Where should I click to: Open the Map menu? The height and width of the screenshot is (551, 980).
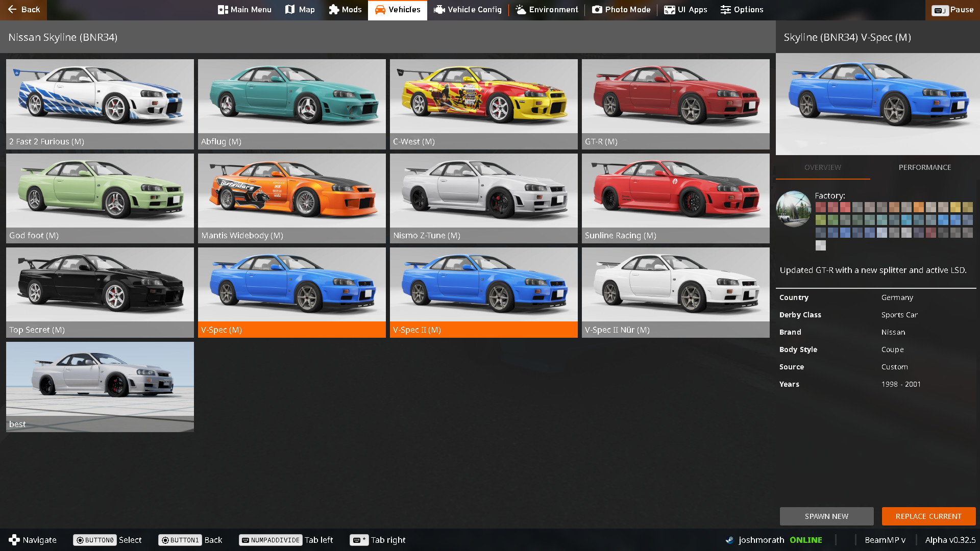click(300, 10)
